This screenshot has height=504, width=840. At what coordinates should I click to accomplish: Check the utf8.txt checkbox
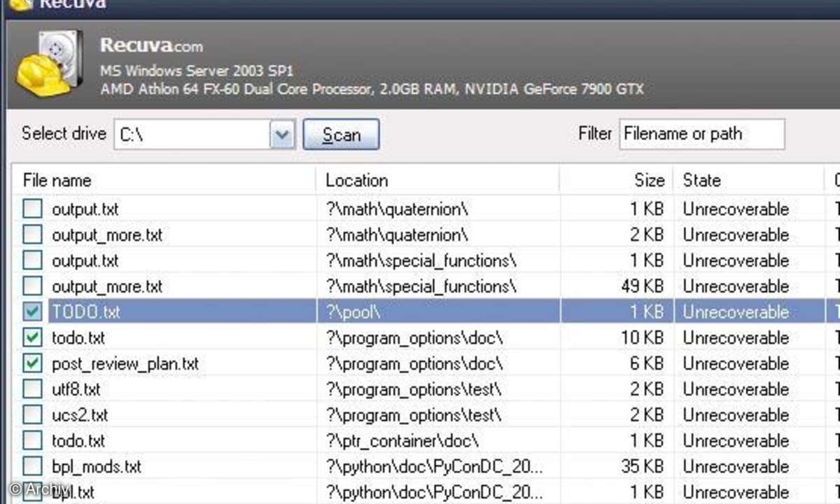coord(32,389)
